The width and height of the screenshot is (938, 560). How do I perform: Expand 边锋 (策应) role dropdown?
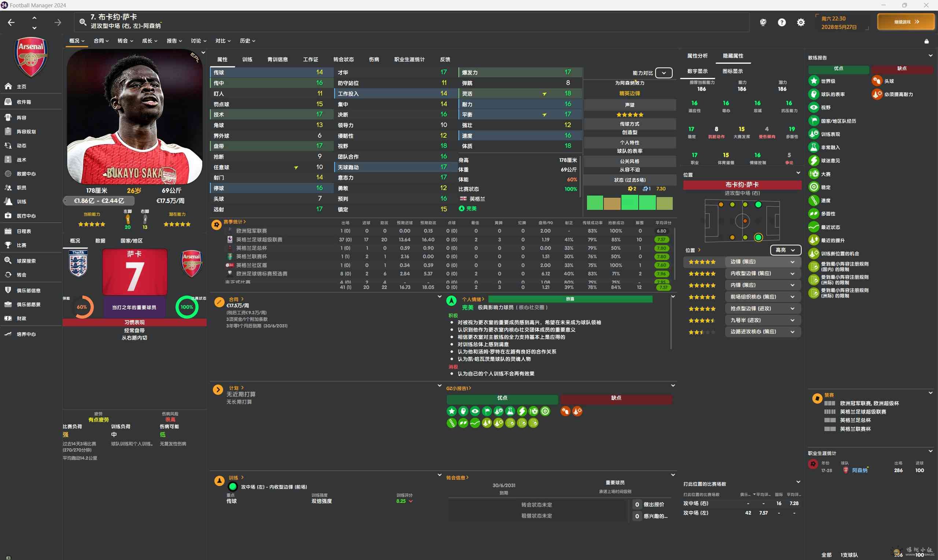coord(762,262)
